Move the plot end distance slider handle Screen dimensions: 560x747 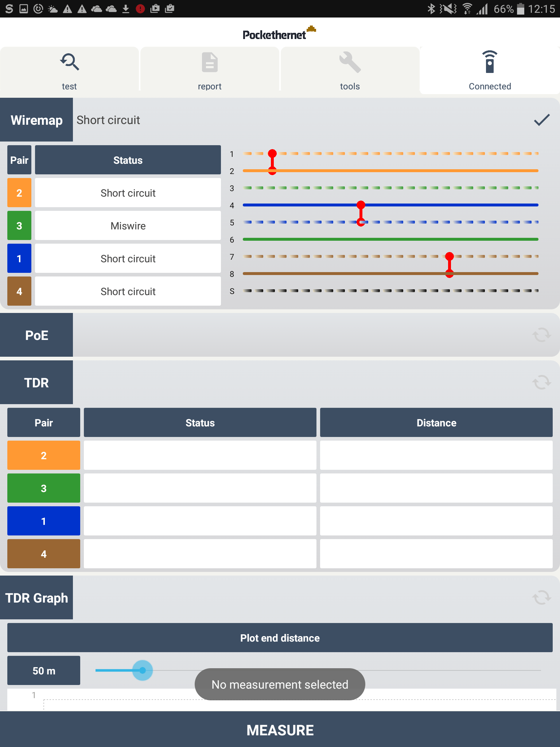click(143, 670)
